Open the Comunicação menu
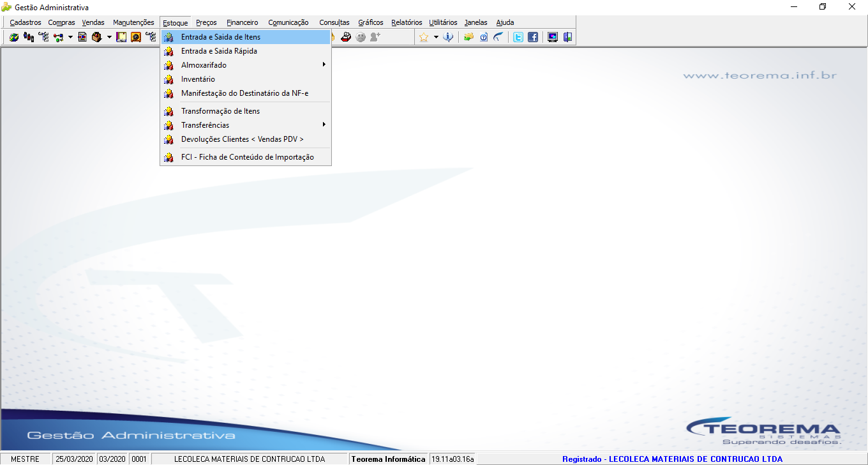This screenshot has width=868, height=465. (x=288, y=22)
